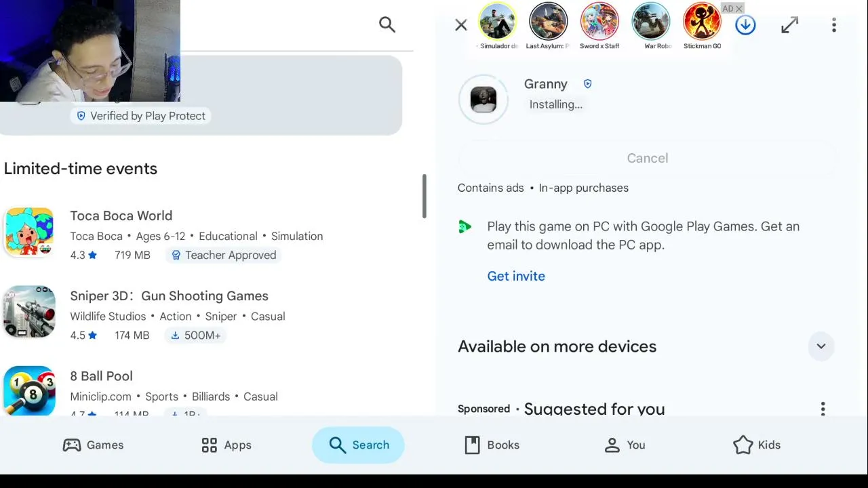Open the Books tab
Screen dimensions: 868x488
pyautogui.click(x=492, y=445)
